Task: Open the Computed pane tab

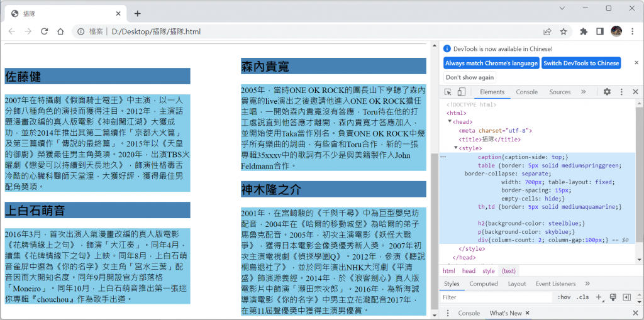Action: 484,284
